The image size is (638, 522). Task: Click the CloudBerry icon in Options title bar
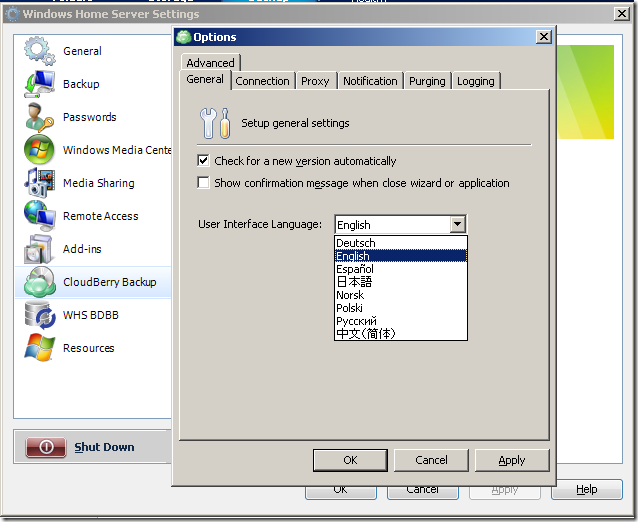(x=184, y=37)
